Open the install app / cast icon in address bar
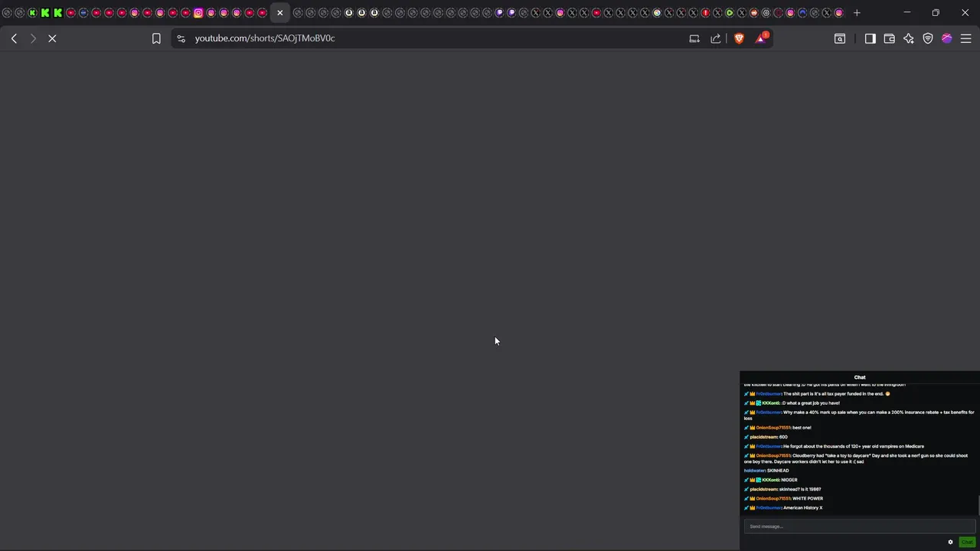The width and height of the screenshot is (980, 551). coord(694,38)
